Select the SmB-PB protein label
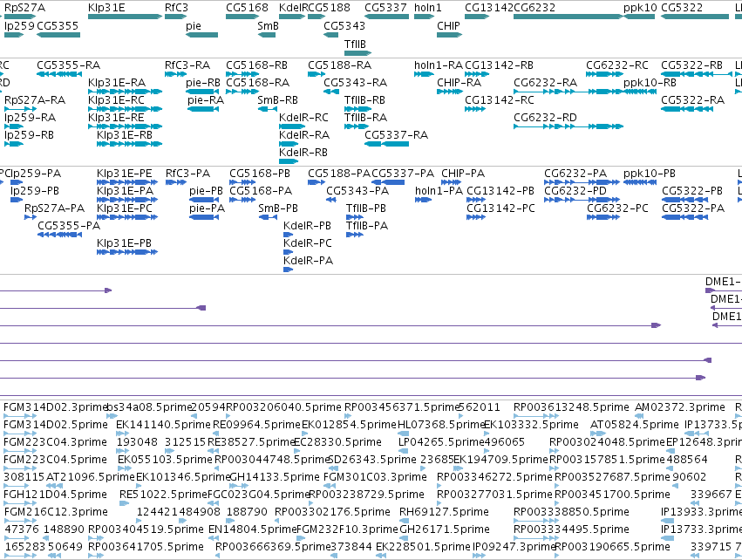 click(278, 208)
